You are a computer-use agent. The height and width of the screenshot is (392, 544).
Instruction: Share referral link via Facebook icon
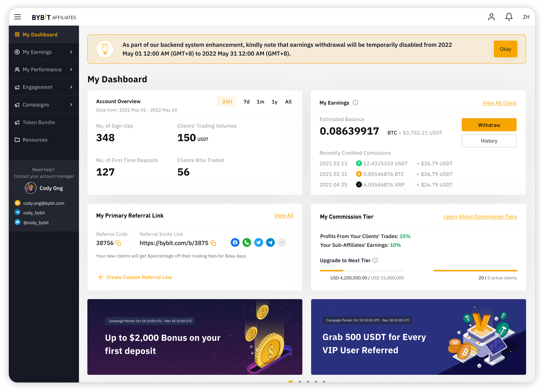tap(235, 242)
